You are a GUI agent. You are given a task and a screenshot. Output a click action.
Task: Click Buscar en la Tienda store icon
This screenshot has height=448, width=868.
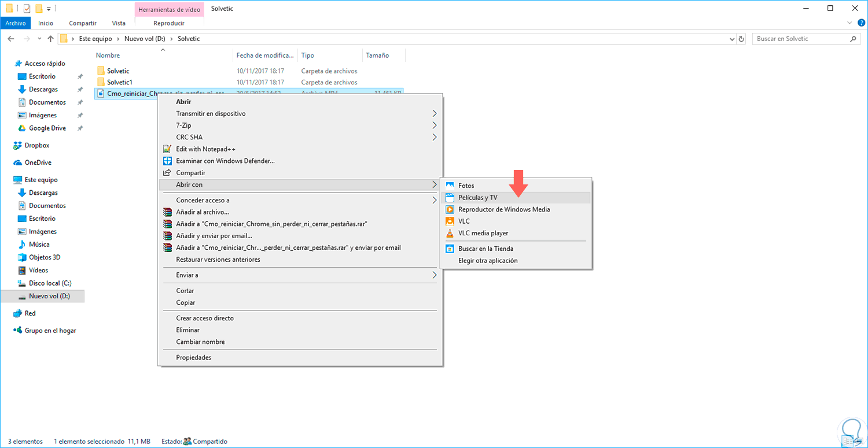tap(450, 249)
